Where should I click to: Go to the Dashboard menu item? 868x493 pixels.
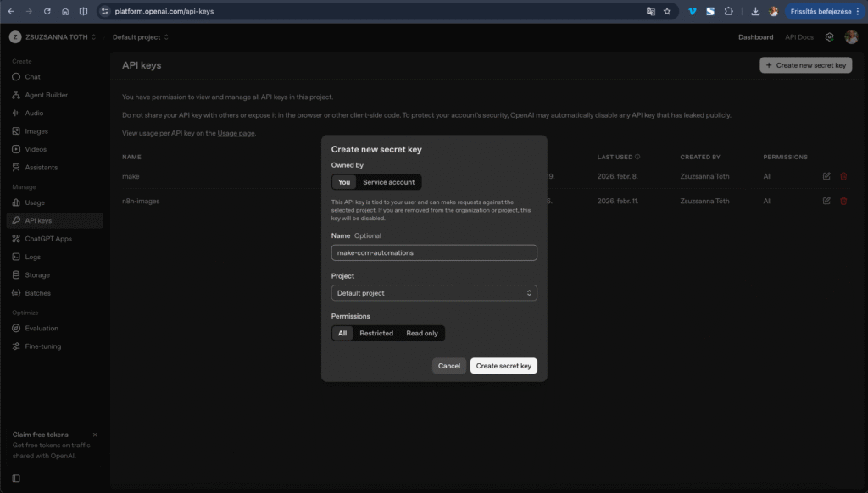[x=755, y=36]
